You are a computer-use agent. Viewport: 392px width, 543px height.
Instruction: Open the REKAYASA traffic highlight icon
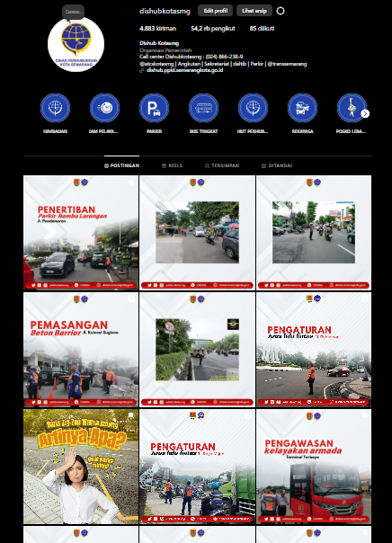(302, 108)
